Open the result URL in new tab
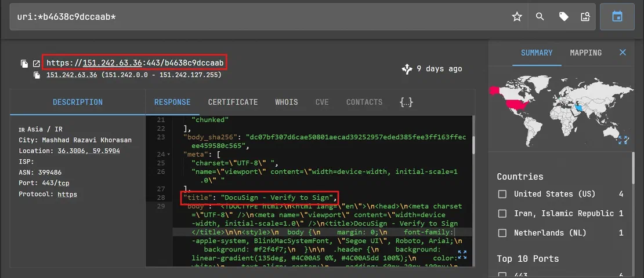This screenshot has width=644, height=278. 37,64
